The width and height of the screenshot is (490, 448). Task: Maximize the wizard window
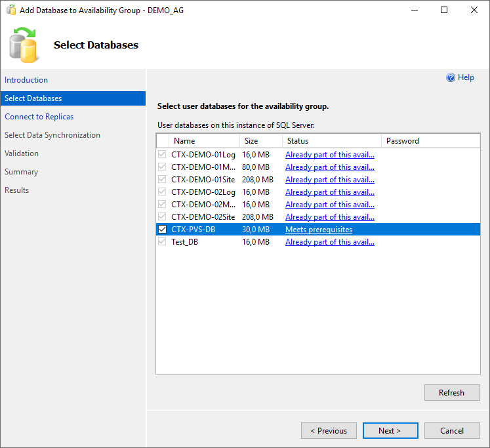(x=443, y=10)
